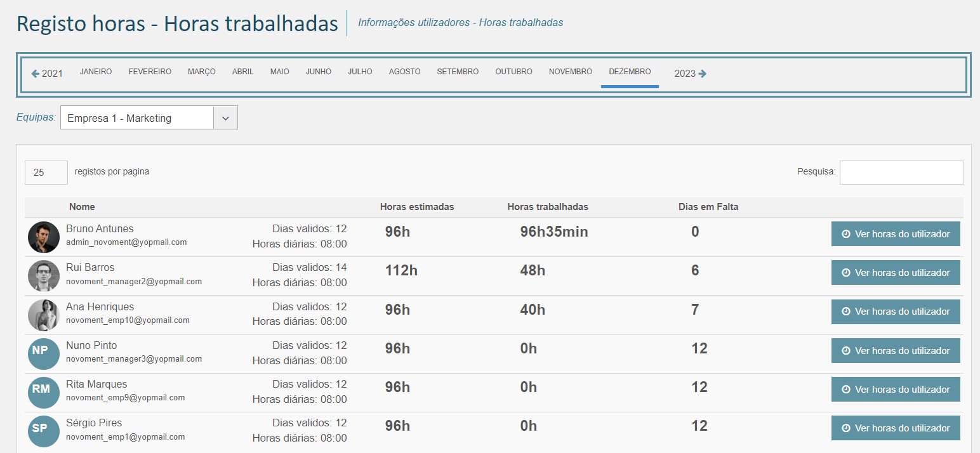Select the Novembro month tab

(x=570, y=72)
